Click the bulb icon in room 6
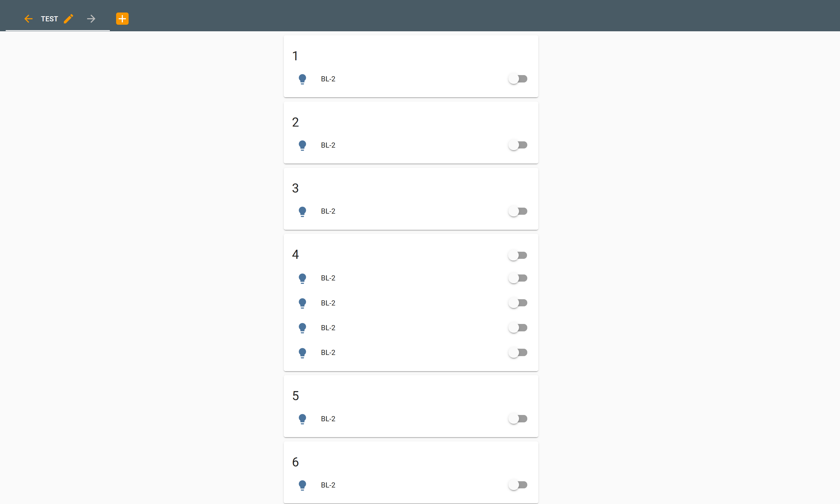 pos(302,485)
